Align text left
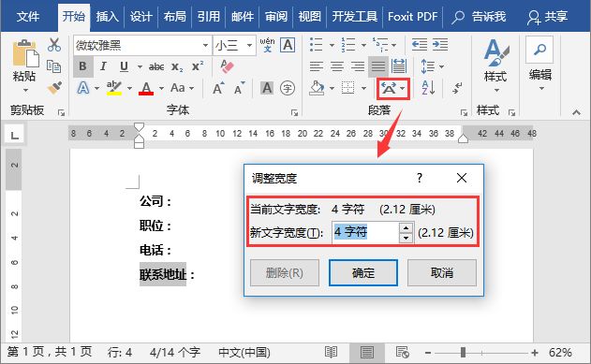Viewport: 591px width, 364px height. (x=317, y=66)
